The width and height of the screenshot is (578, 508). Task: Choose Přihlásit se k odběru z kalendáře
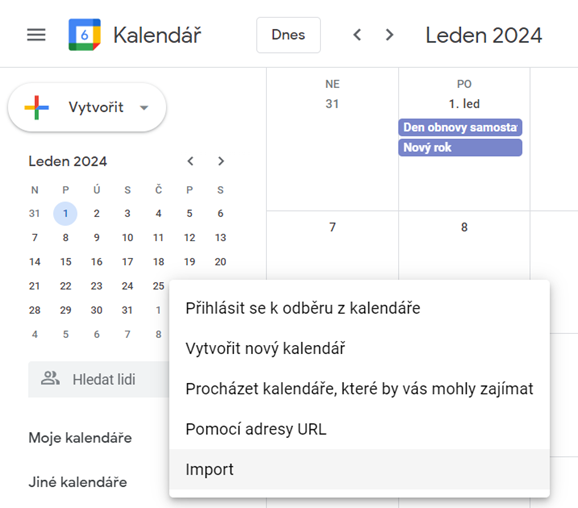[359, 308]
